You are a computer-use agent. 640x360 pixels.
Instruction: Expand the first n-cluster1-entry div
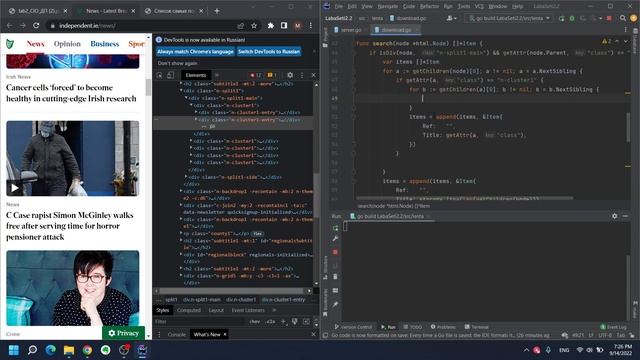(196, 112)
